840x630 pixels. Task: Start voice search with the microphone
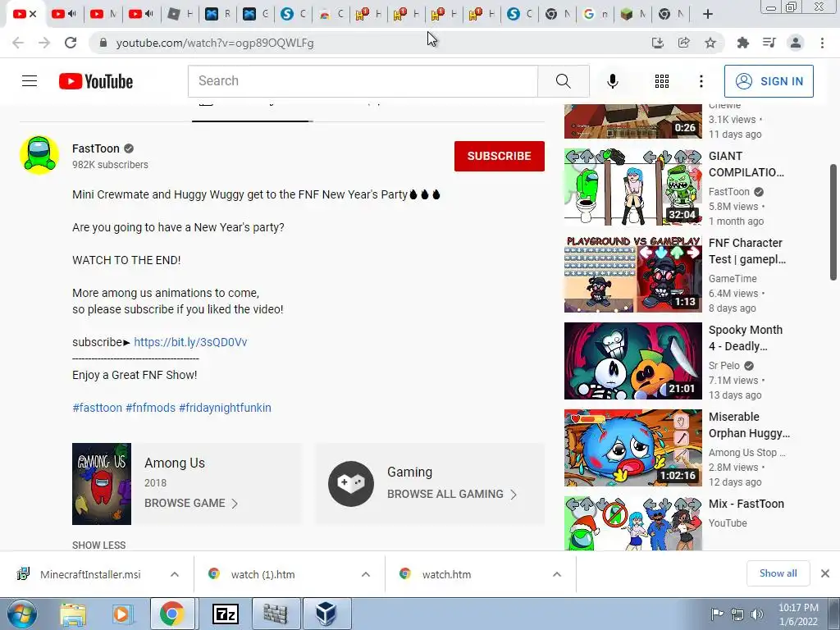pyautogui.click(x=612, y=81)
